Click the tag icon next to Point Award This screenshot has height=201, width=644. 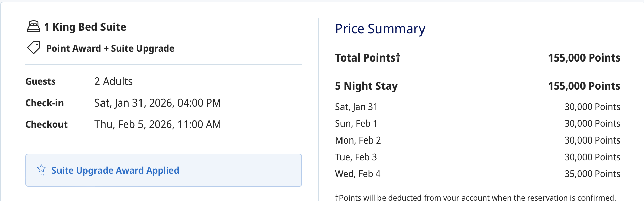(34, 48)
